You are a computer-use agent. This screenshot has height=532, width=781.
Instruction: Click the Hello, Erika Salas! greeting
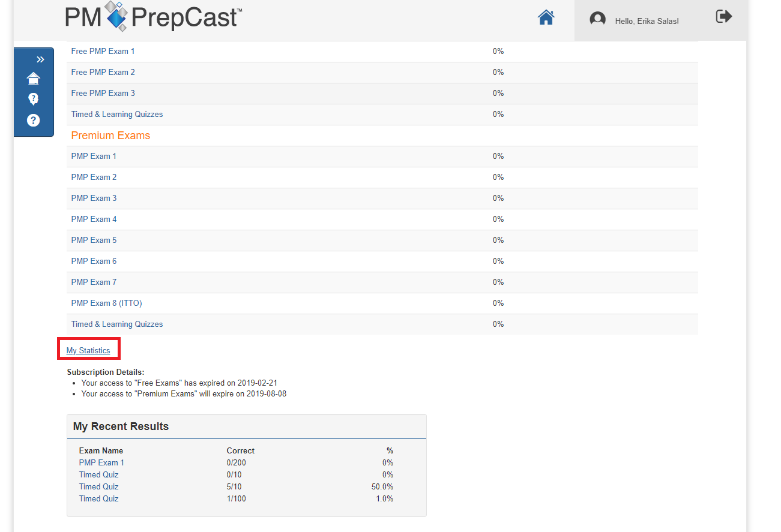point(647,21)
